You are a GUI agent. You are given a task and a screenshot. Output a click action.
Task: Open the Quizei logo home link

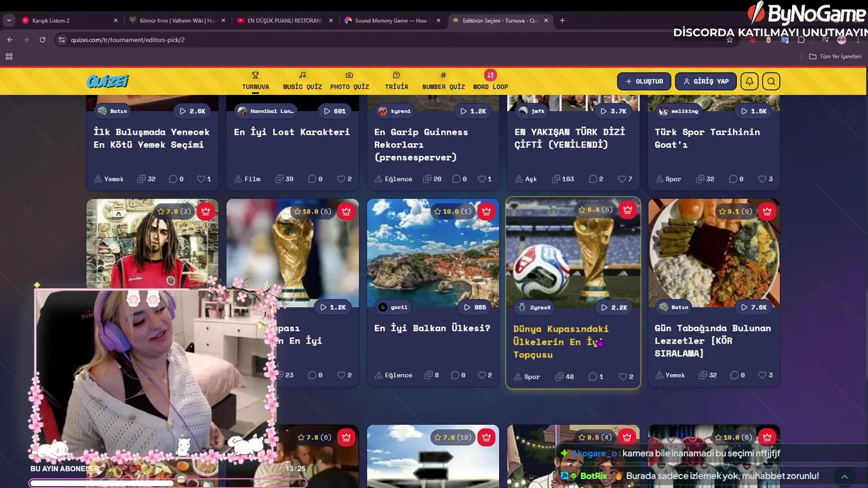107,81
